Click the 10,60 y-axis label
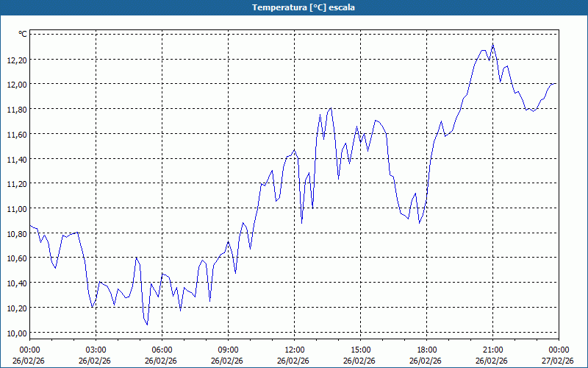 (x=16, y=258)
